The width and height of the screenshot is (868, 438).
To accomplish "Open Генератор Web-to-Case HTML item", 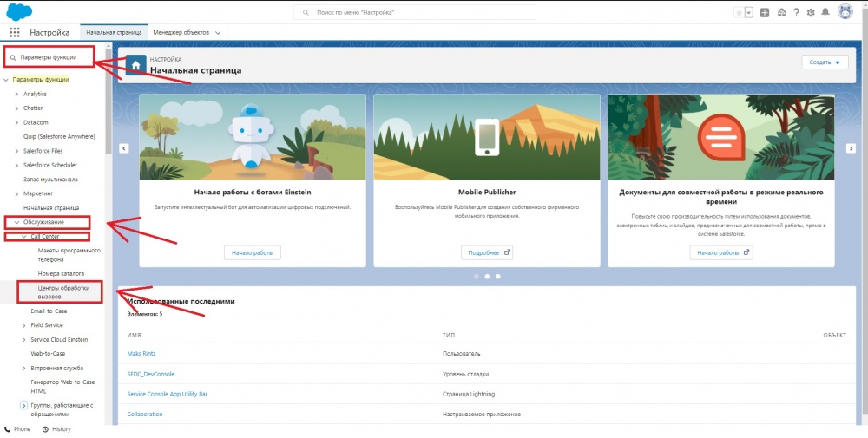I will tap(62, 387).
